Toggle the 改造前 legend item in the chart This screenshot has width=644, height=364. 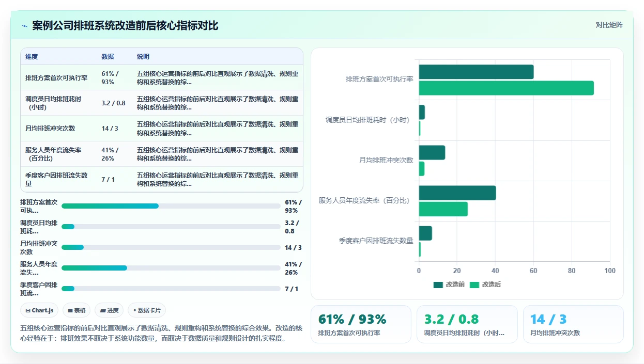click(x=449, y=284)
